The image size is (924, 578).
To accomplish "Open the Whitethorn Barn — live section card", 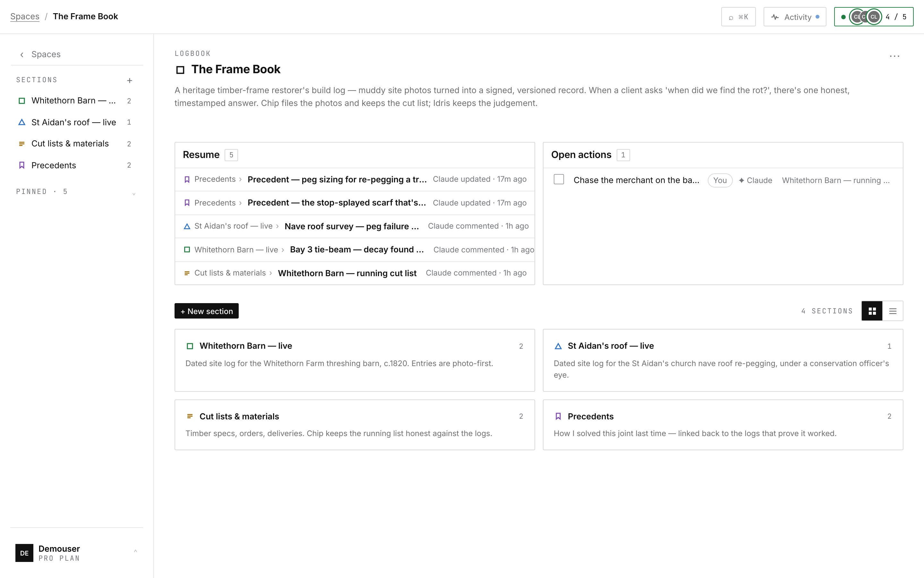I will pyautogui.click(x=355, y=360).
